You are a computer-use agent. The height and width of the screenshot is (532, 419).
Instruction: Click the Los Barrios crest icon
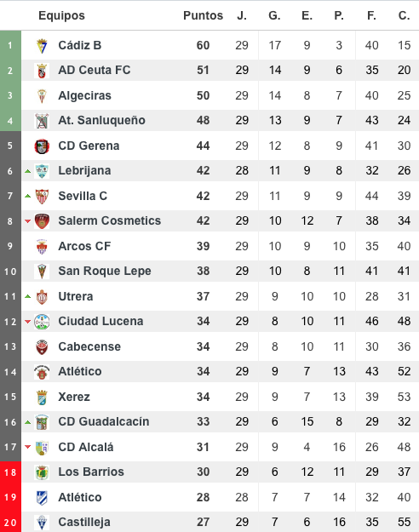click(x=42, y=472)
